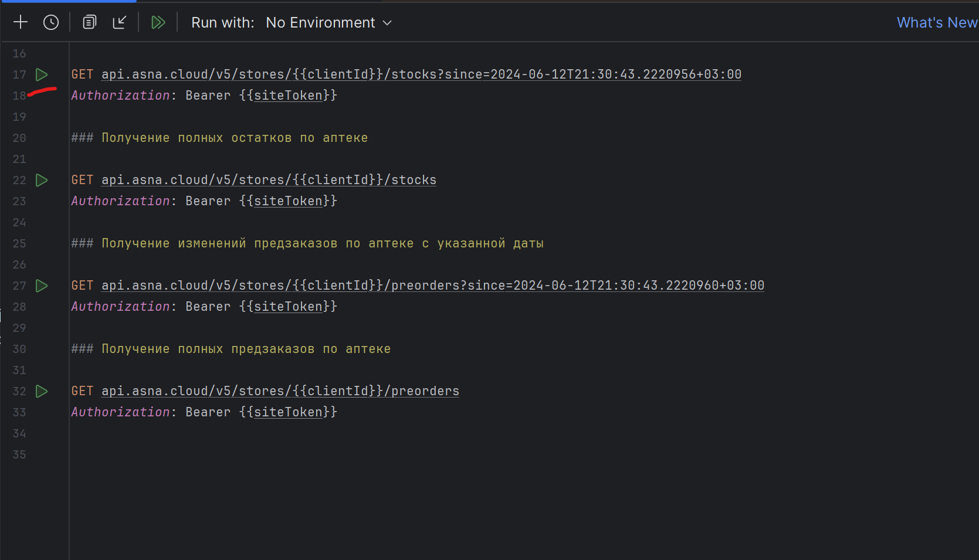Click line number 25 in the gutter
Image resolution: width=979 pixels, height=560 pixels.
19,243
